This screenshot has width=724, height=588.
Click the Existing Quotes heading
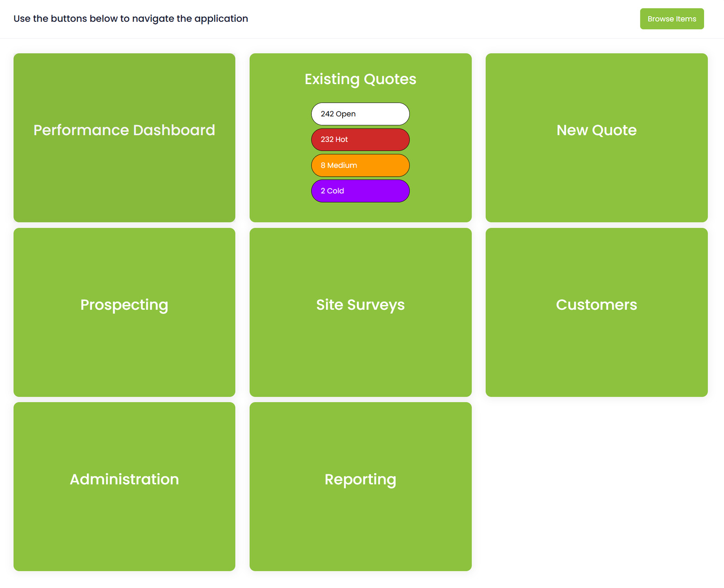(x=360, y=79)
